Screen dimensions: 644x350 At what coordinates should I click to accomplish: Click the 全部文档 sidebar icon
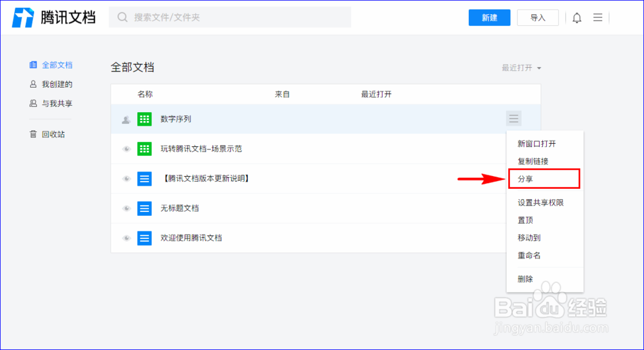point(33,65)
